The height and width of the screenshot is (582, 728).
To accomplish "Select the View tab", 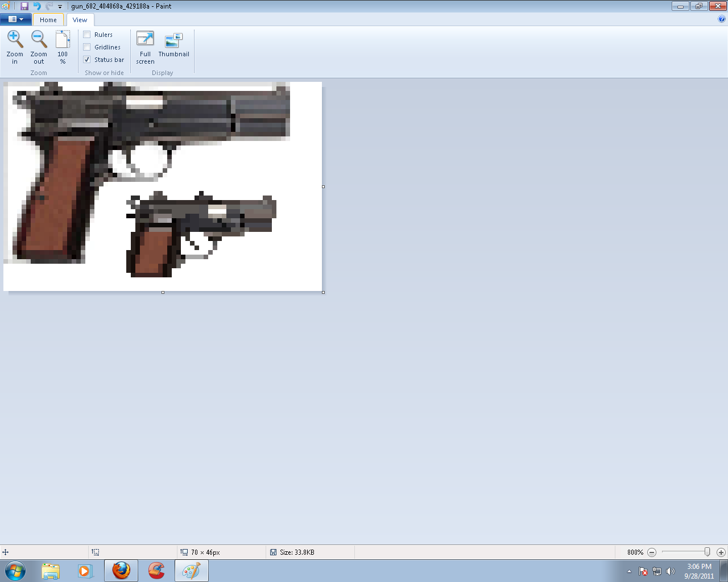I will (80, 19).
